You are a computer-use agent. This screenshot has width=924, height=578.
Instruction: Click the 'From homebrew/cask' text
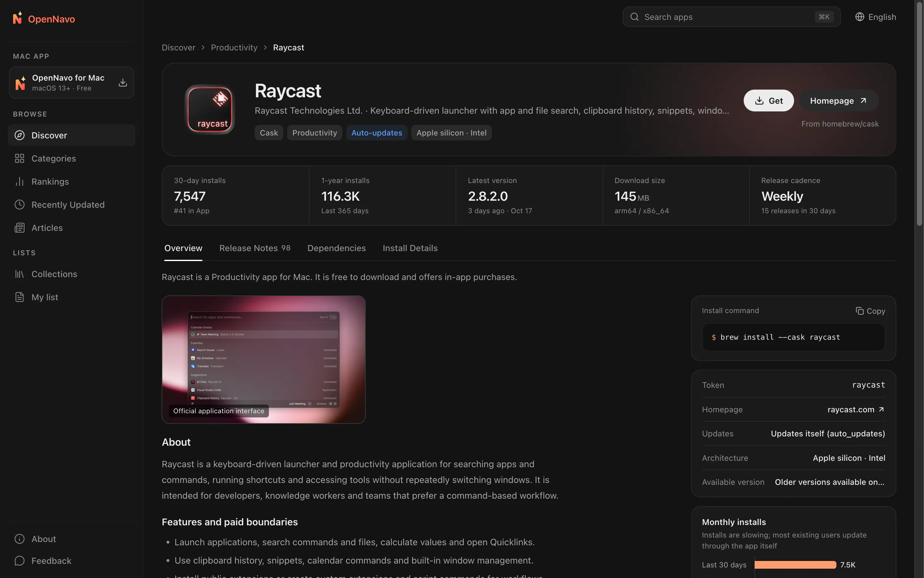click(x=840, y=124)
